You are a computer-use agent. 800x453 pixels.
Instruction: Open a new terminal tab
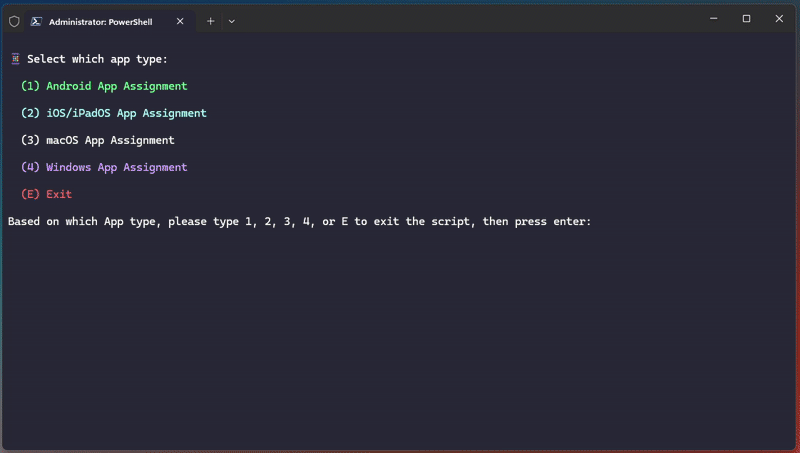tap(211, 21)
